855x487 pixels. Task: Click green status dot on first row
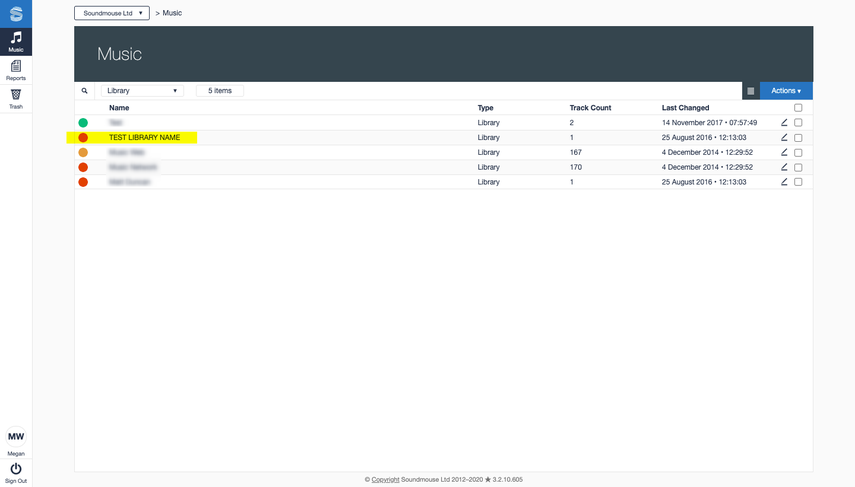[83, 123]
